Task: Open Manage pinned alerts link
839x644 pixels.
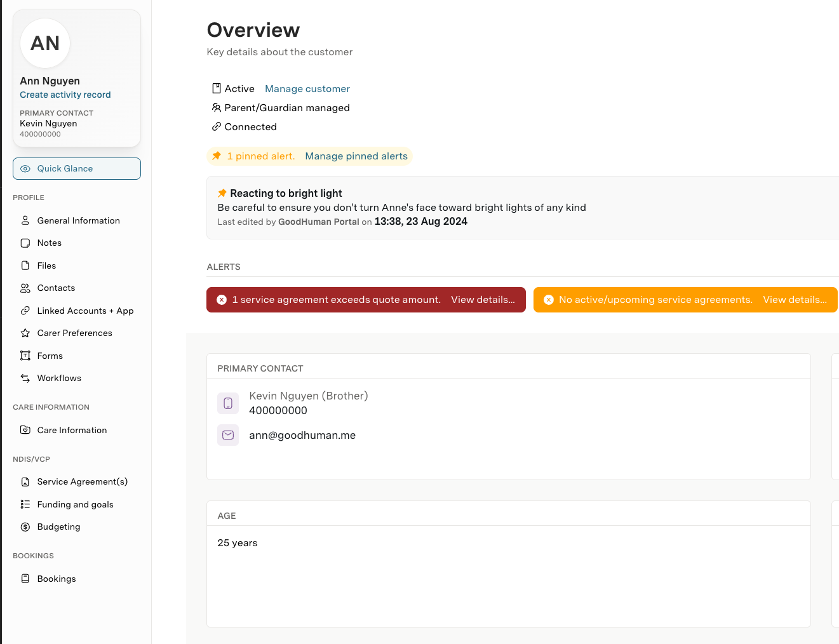Action: (356, 156)
